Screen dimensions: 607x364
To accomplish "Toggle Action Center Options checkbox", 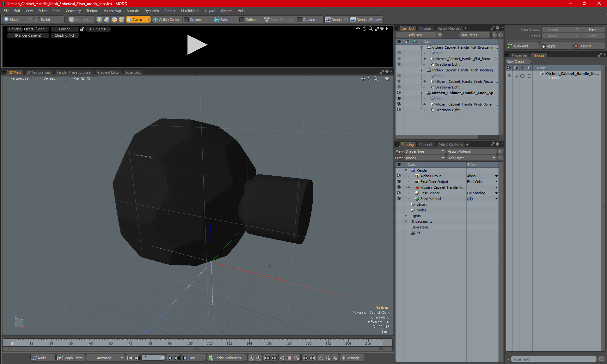I will click(x=187, y=20).
